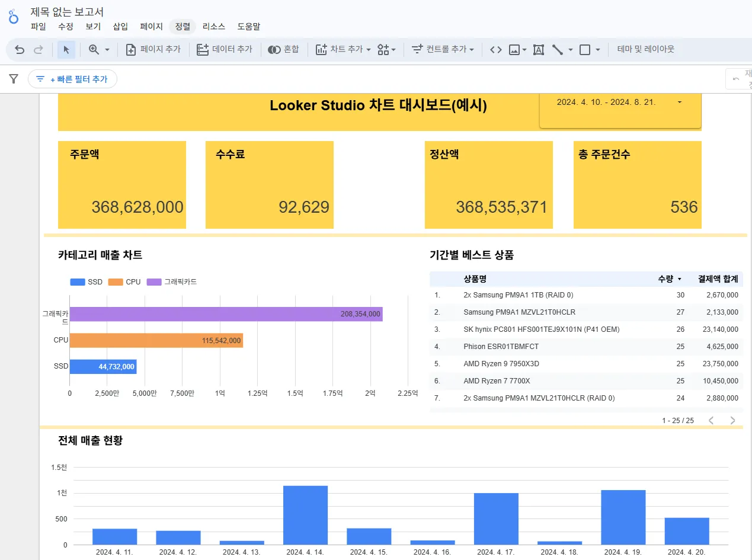Select the text box tool icon
The height and width of the screenshot is (560, 752).
(537, 49)
